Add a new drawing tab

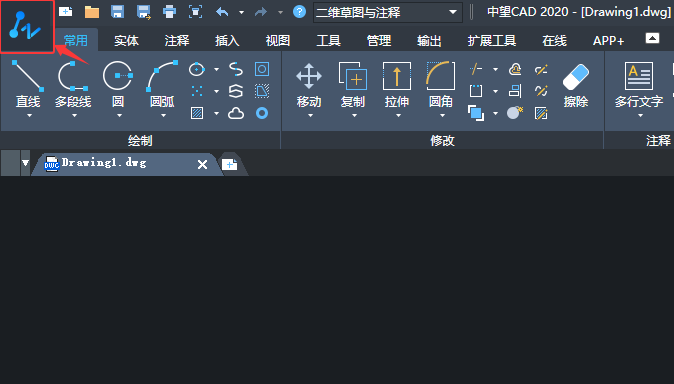(230, 164)
